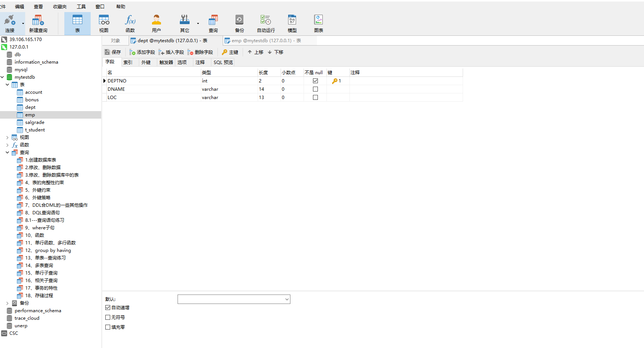This screenshot has height=348, width=644.
Task: Open the 工具 (Tools) menu
Action: tap(81, 7)
